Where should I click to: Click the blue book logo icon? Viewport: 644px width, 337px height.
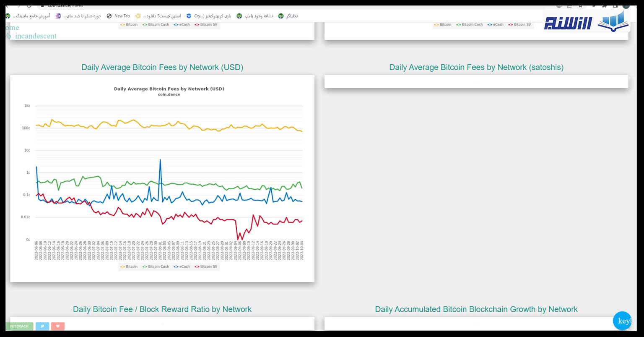[x=613, y=22]
